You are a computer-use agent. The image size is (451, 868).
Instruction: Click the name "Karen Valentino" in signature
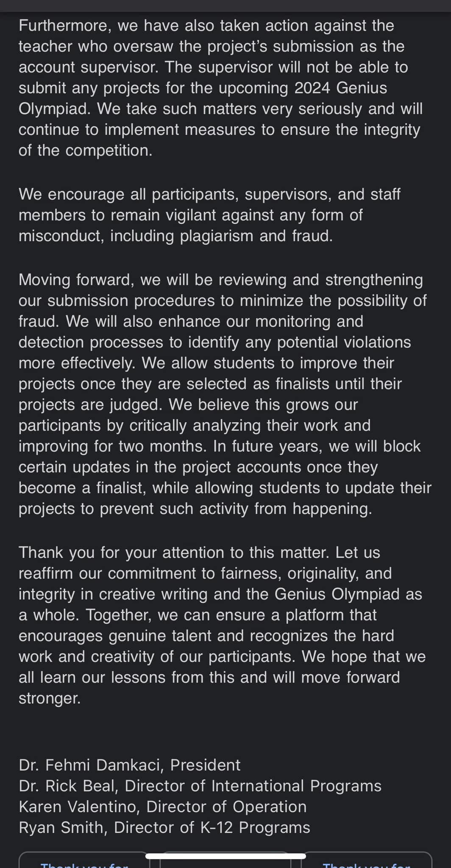79,807
